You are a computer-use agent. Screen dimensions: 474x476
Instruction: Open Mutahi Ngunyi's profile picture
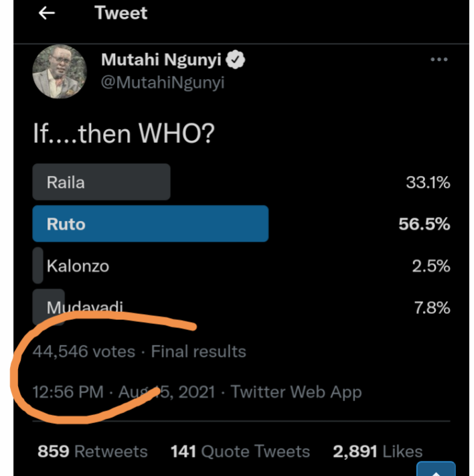[x=60, y=71]
